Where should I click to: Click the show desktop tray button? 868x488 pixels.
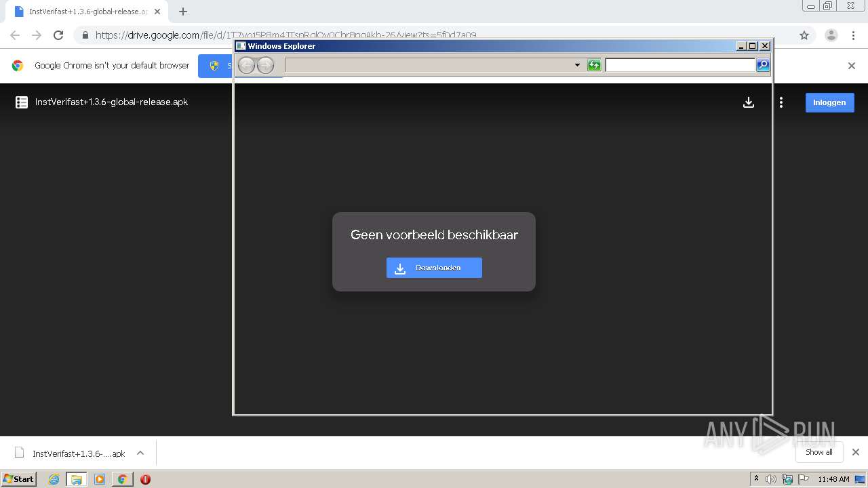point(860,479)
